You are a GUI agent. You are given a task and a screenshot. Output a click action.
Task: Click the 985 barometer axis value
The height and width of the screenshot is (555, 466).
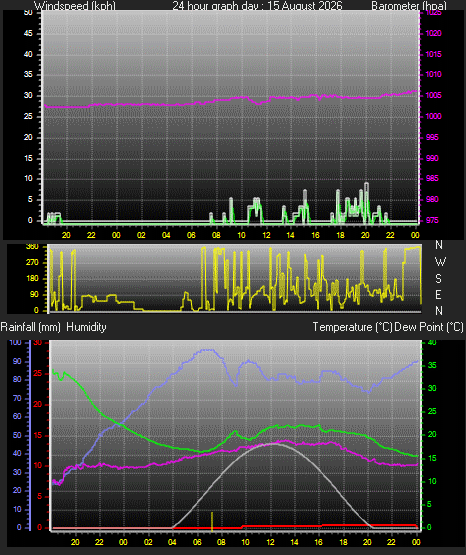coord(432,178)
